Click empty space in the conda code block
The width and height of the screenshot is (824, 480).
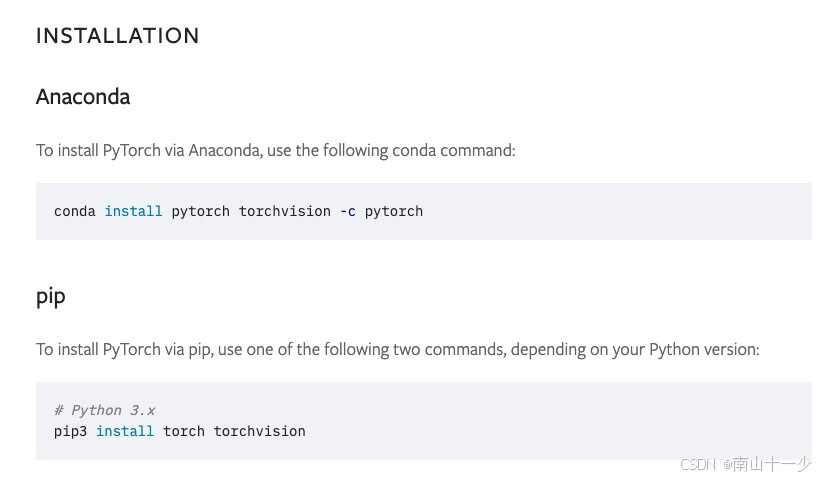(604, 211)
